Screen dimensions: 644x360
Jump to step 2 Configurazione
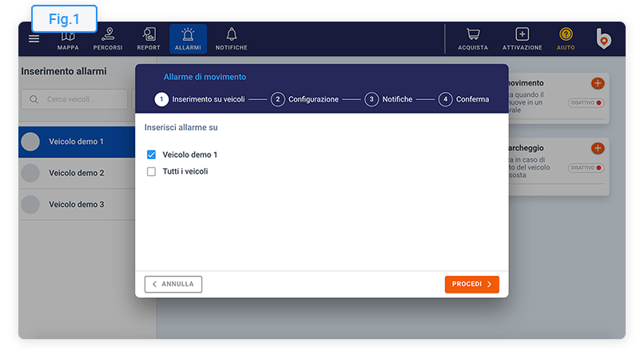305,99
